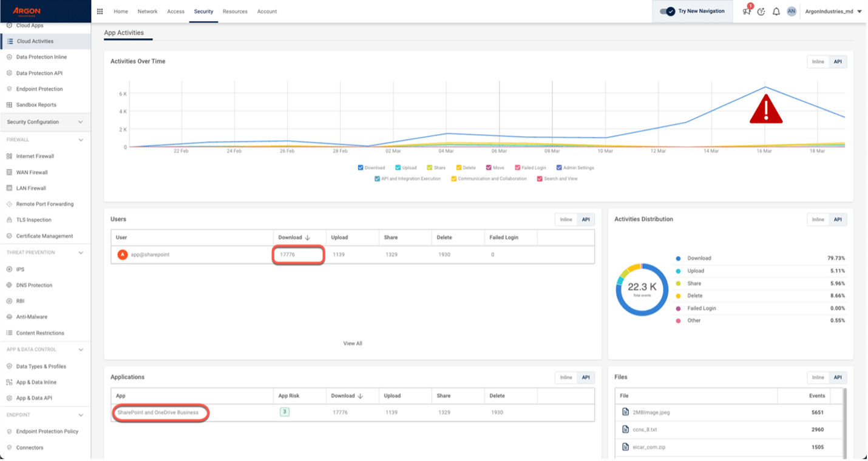Open the help question mark icon
Viewport: 868px width, 461px height.
point(761,12)
